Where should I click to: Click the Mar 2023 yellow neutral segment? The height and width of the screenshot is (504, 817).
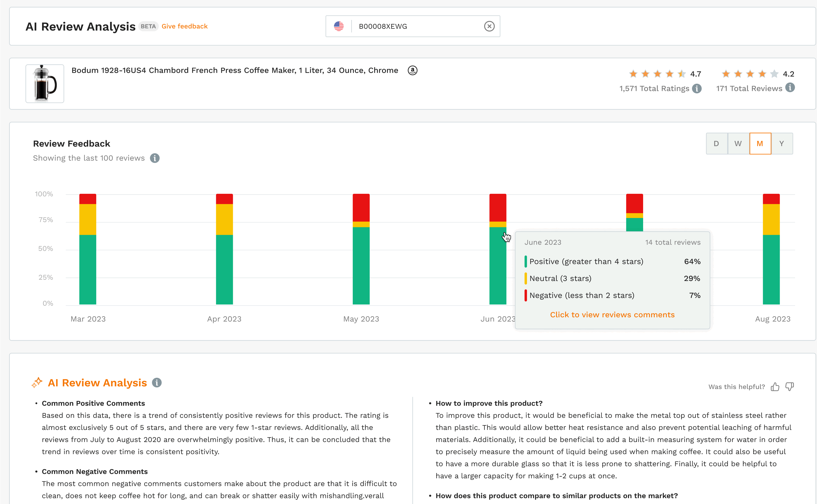click(x=88, y=219)
